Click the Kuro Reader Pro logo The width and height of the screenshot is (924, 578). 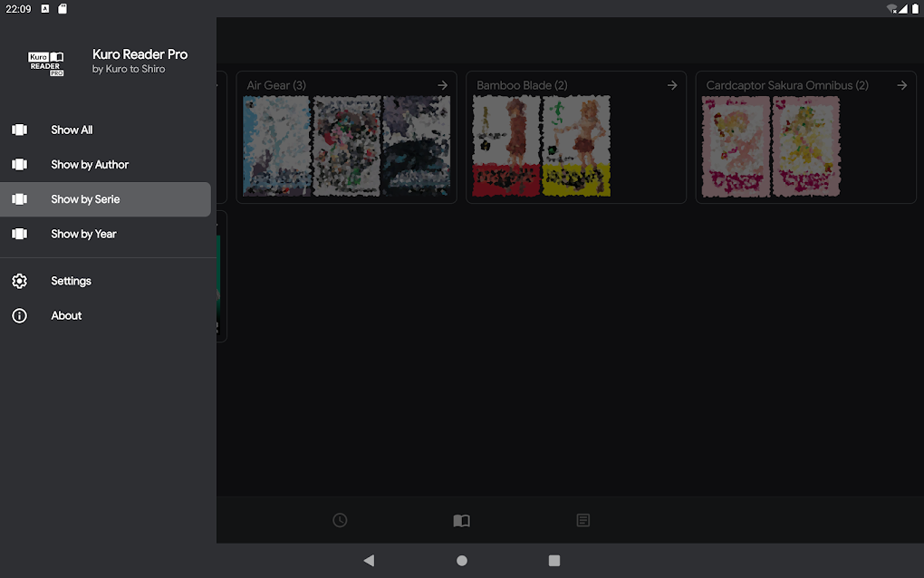coord(45,62)
